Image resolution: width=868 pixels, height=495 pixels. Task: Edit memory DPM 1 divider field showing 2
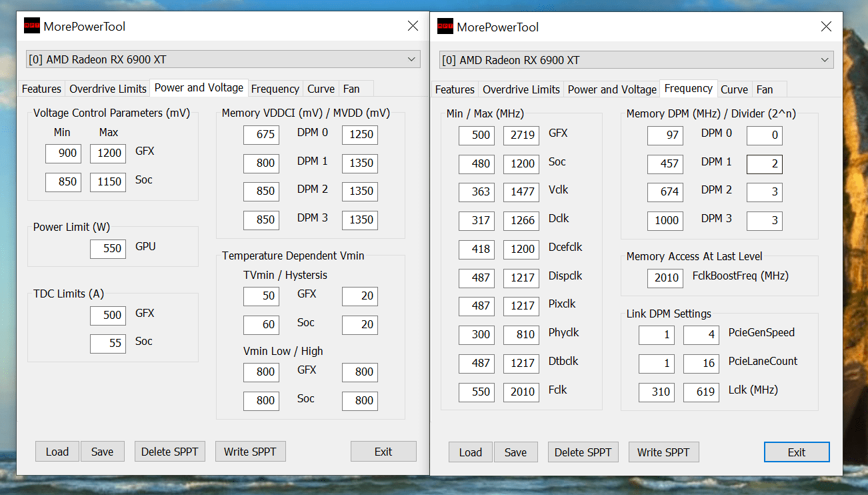coord(765,164)
